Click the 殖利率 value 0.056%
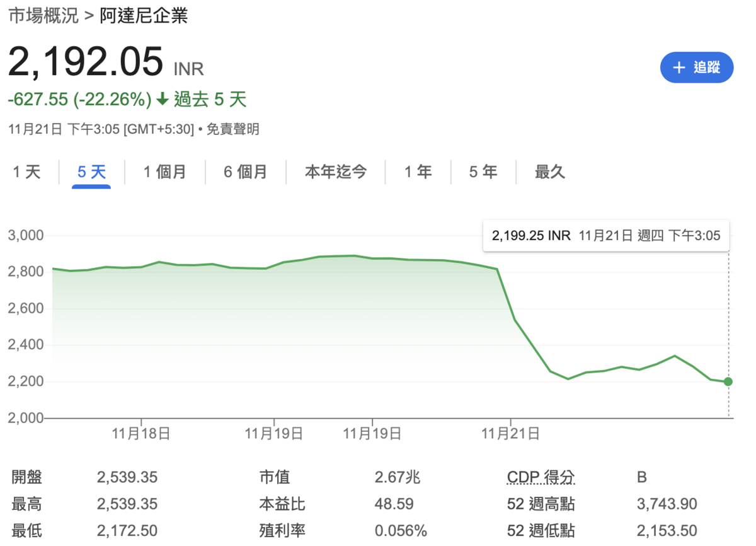 (x=401, y=531)
